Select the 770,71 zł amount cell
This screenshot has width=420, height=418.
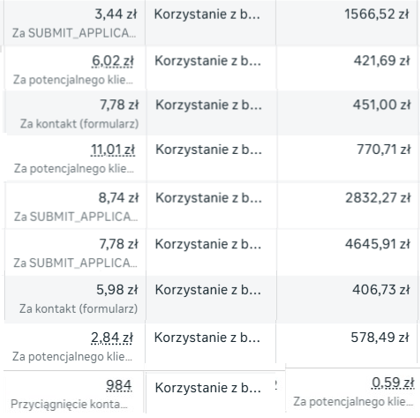click(x=384, y=150)
